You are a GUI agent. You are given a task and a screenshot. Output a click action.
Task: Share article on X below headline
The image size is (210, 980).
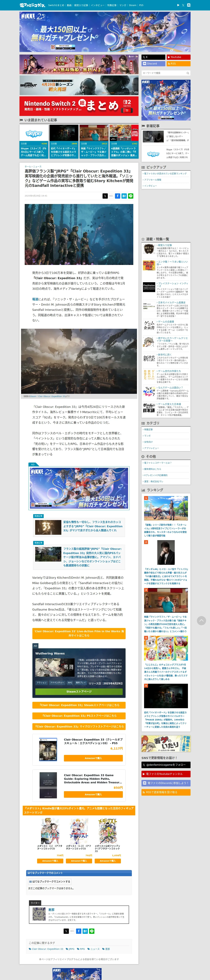pos(105,196)
